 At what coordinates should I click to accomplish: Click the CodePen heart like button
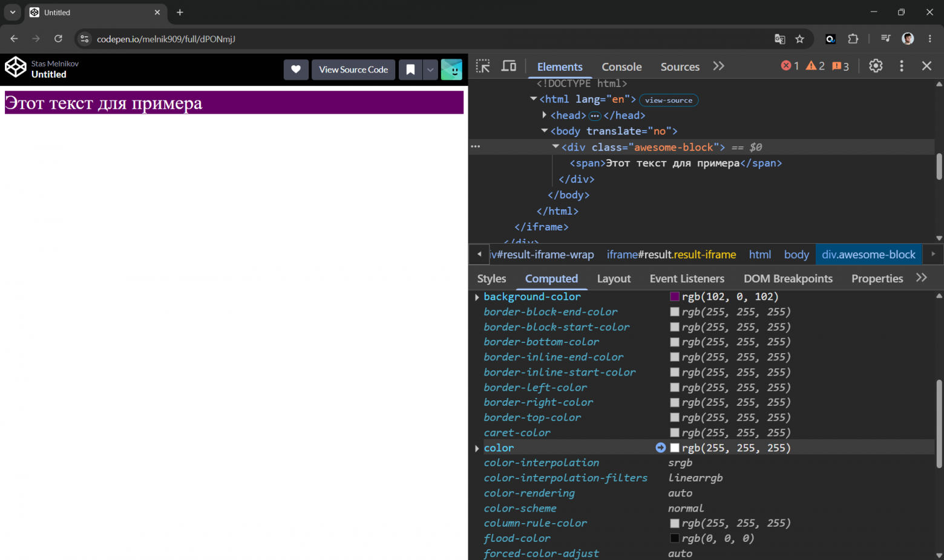(296, 70)
